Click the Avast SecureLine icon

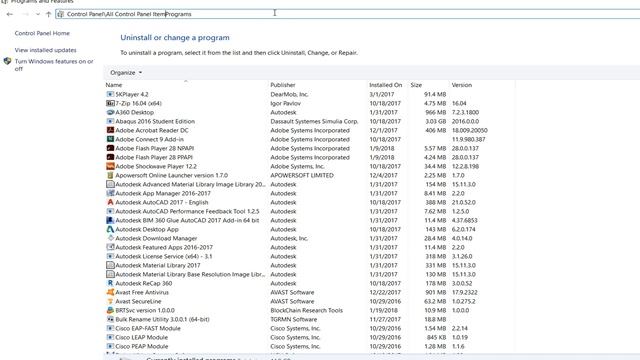(110, 301)
